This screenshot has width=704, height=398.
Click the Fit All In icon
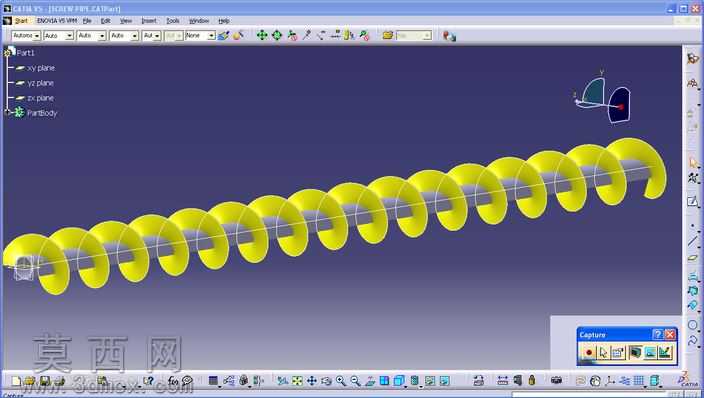pos(297,381)
